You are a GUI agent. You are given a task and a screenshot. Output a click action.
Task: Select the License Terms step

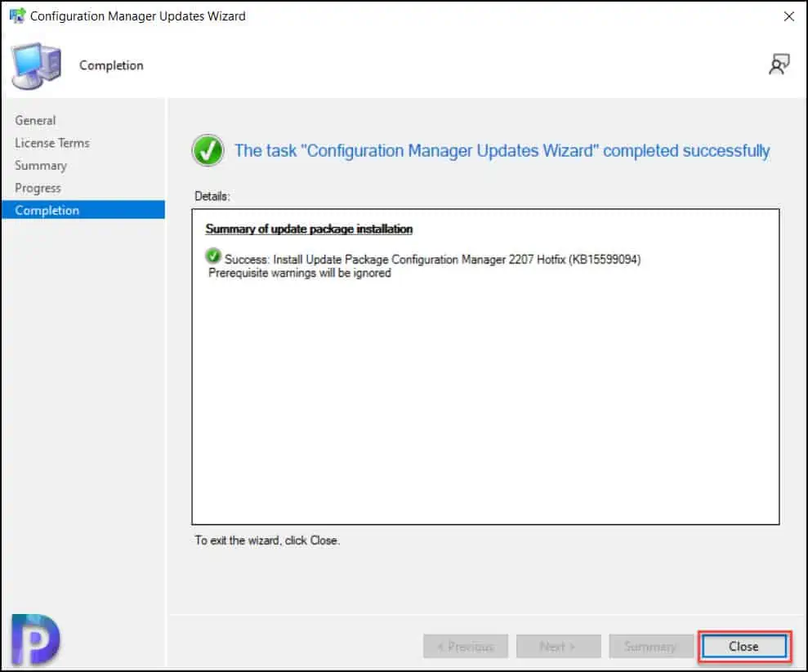(x=52, y=143)
